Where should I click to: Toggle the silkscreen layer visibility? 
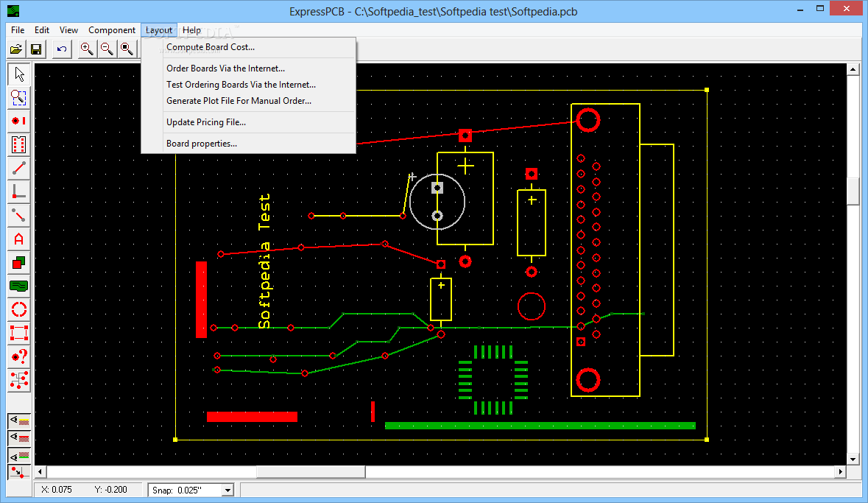tap(19, 421)
